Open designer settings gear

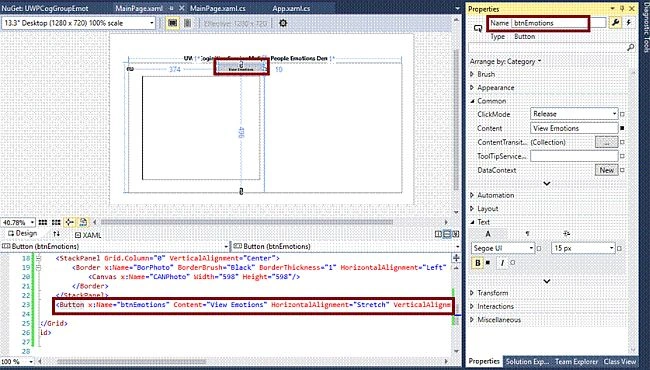[x=283, y=23]
